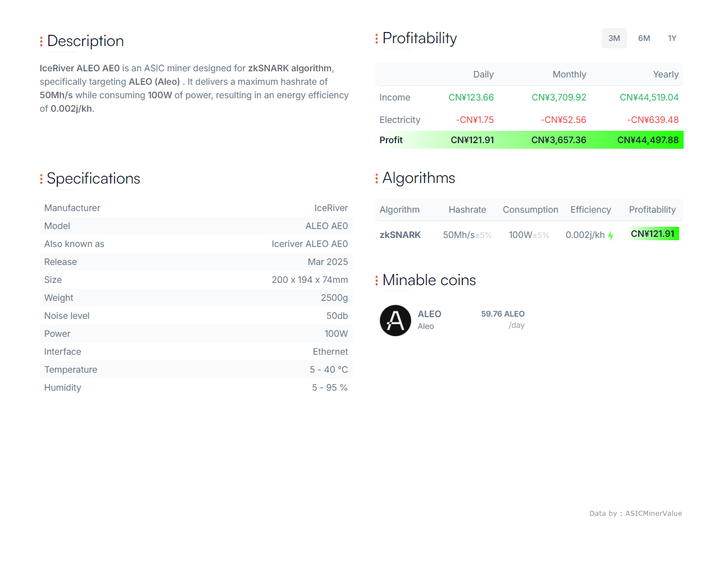The width and height of the screenshot is (728, 563).
Task: Switch to the 6M profitability period
Action: click(644, 38)
